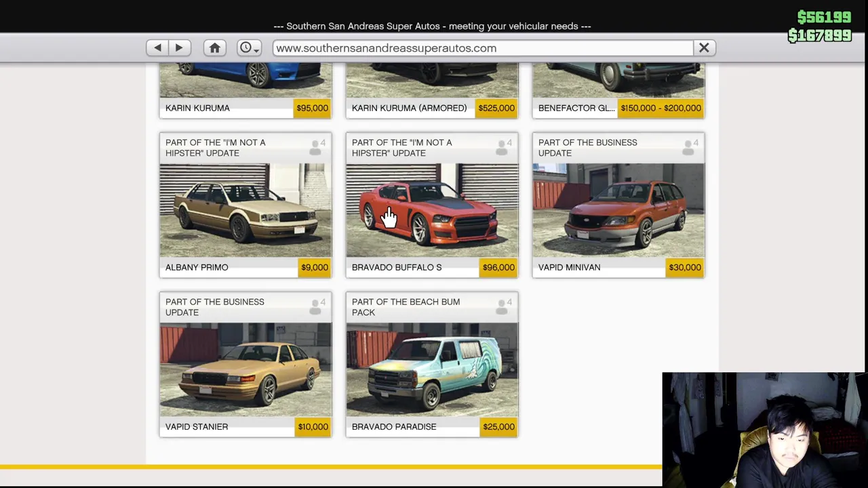Open the Vapid Minivan car photo

tap(618, 210)
